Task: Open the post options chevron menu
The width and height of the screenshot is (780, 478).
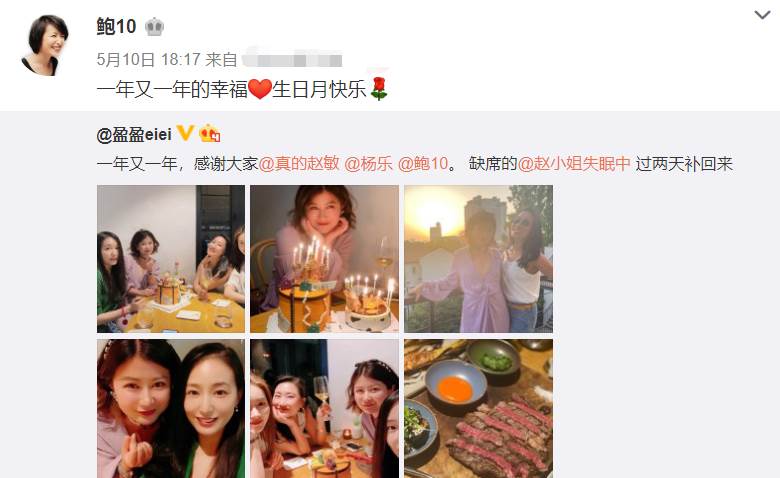Action: [x=762, y=15]
